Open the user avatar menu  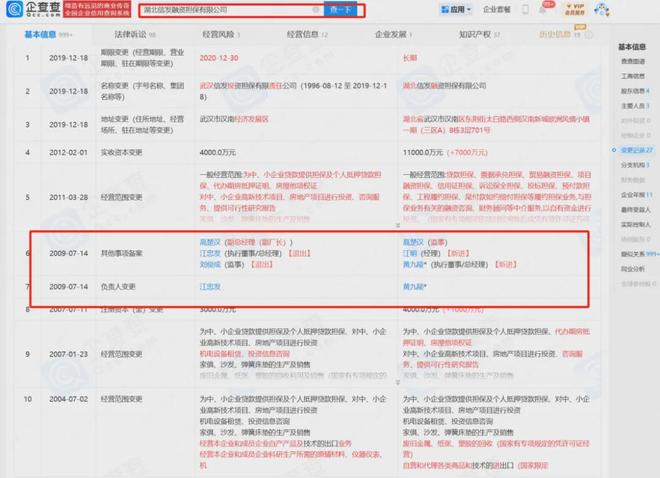[602, 9]
